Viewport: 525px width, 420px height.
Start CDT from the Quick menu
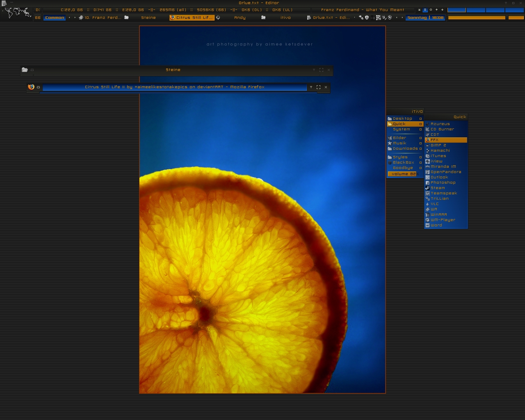(446, 135)
